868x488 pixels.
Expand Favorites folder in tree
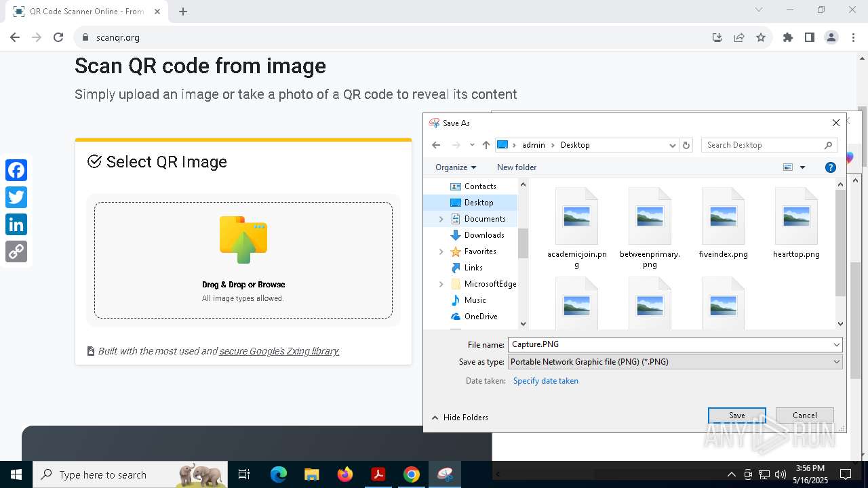(441, 251)
